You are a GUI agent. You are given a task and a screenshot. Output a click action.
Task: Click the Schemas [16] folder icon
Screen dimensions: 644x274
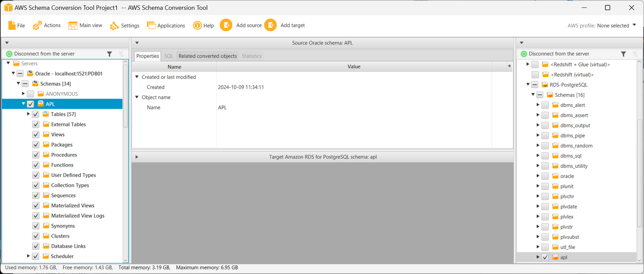coord(550,95)
